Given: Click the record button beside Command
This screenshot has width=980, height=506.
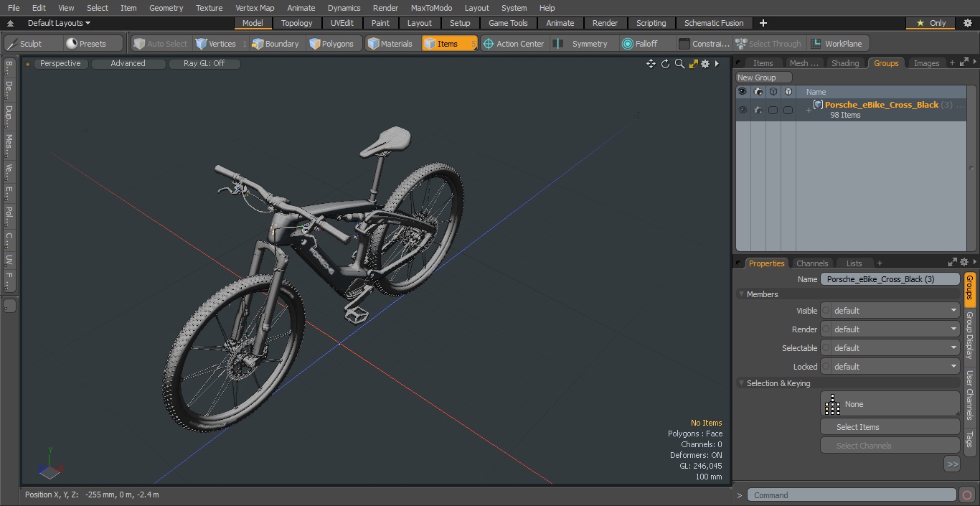Looking at the screenshot, I should (x=967, y=495).
